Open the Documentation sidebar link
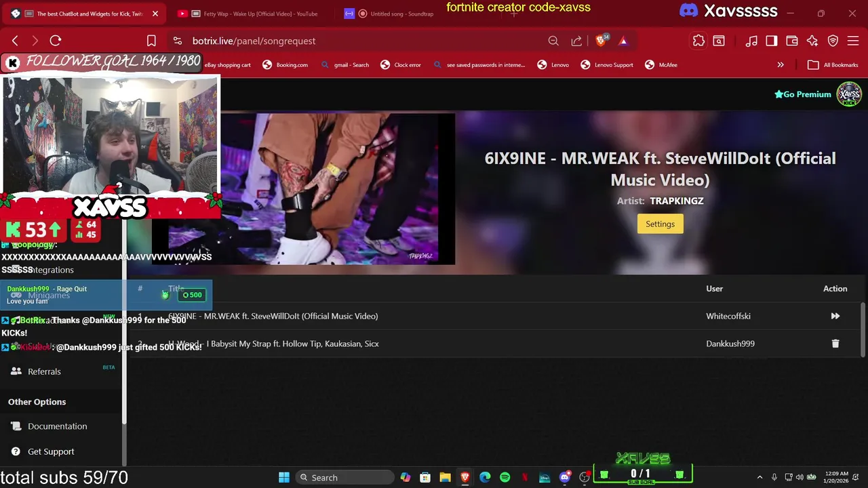Screen dimensions: 868x488 [x=58, y=426]
